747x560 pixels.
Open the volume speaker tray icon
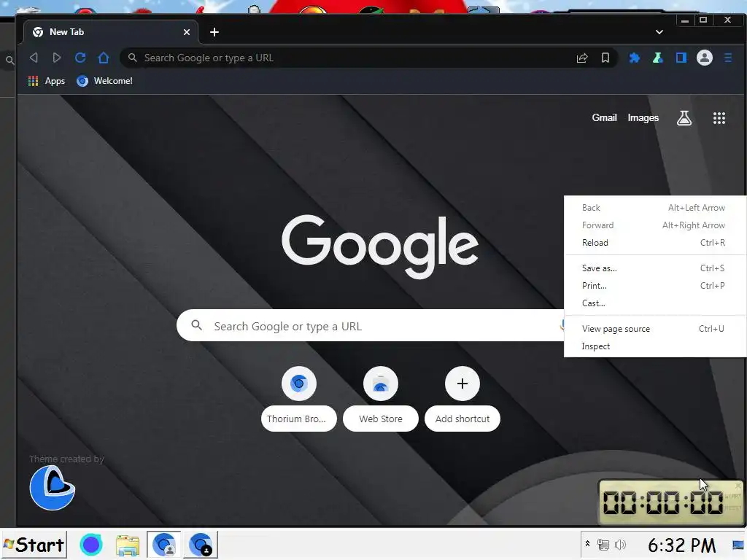[620, 545]
